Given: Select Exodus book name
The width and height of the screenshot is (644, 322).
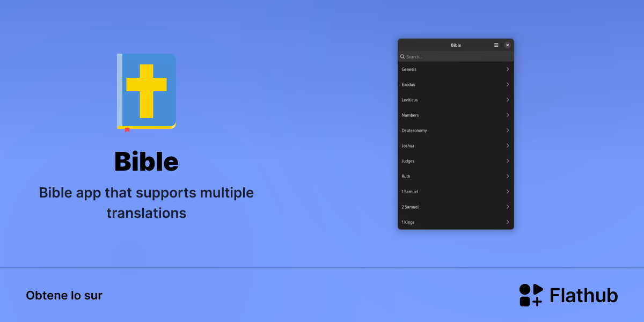Looking at the screenshot, I should 408,85.
